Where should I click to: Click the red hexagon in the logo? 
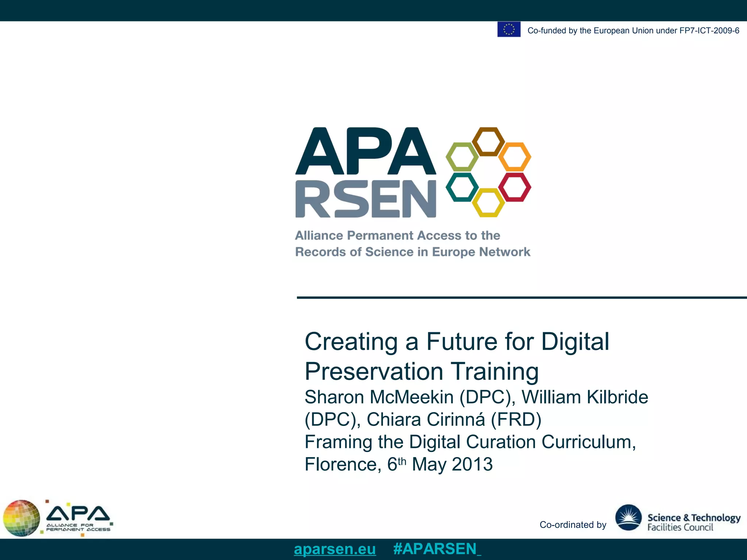point(515,187)
